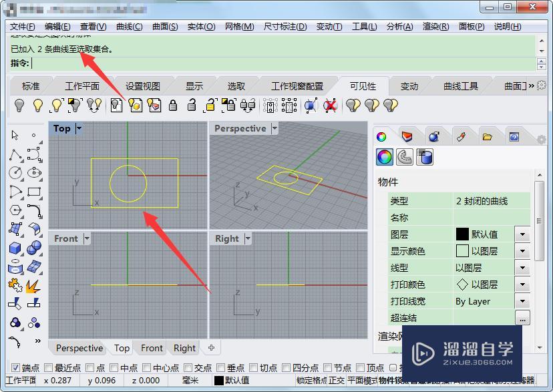The image size is (553, 392).
Task: Expand the 显示颜色 dropdown
Action: pos(522,251)
